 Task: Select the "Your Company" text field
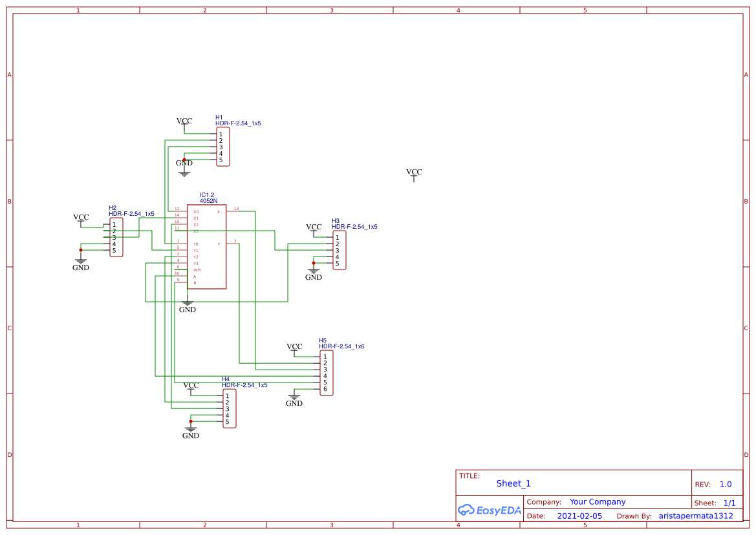click(598, 502)
